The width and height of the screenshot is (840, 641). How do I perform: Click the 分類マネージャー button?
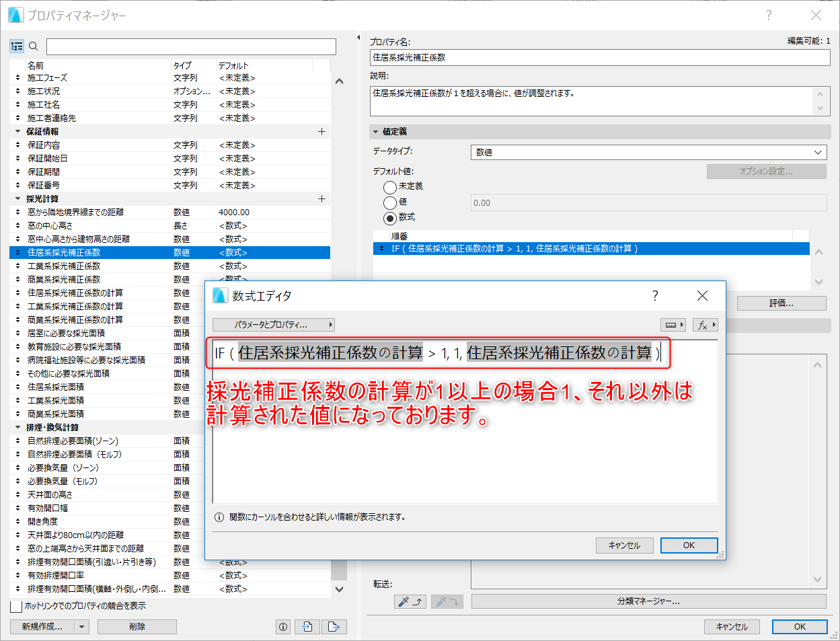(648, 601)
